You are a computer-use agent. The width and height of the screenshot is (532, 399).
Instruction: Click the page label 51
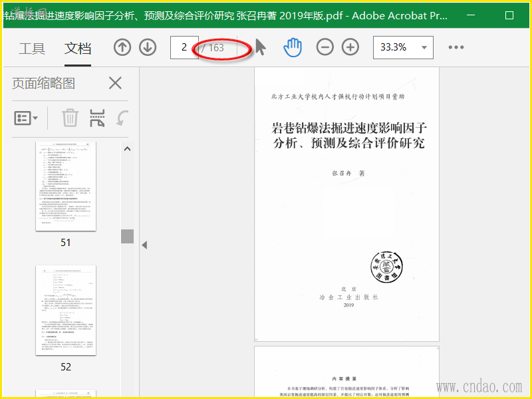(x=66, y=243)
